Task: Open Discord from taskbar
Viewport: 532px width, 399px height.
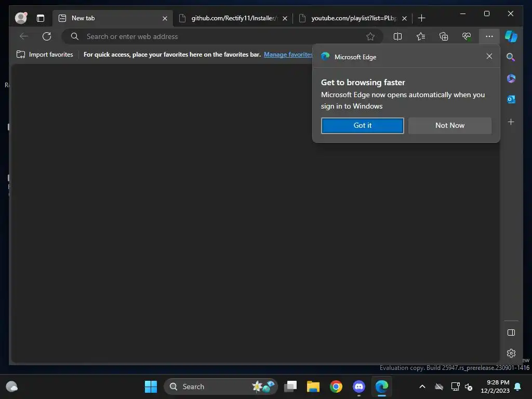Action: click(359, 387)
